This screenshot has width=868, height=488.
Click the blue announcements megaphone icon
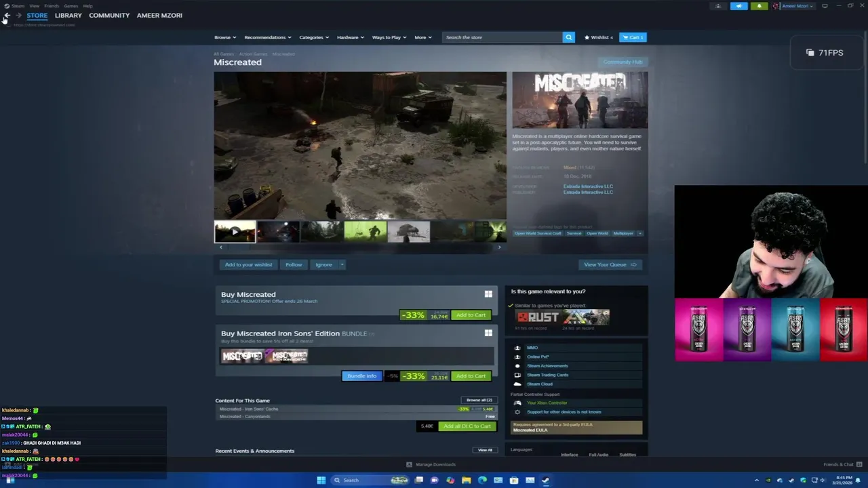click(738, 6)
